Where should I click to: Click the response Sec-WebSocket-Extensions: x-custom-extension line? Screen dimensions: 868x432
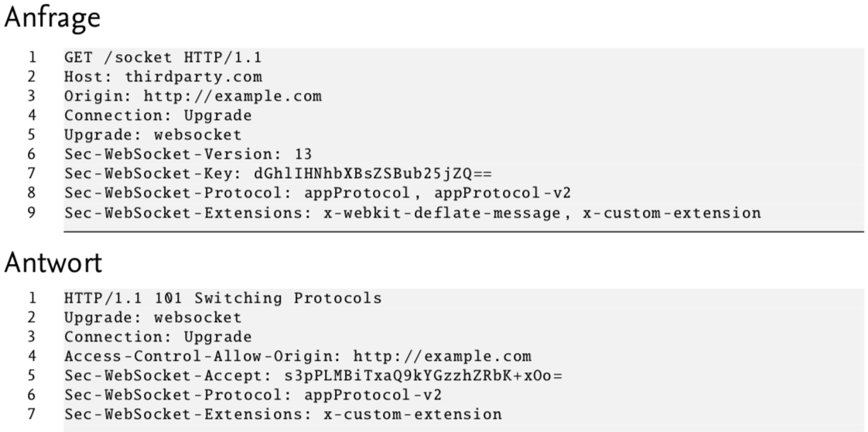point(283,415)
